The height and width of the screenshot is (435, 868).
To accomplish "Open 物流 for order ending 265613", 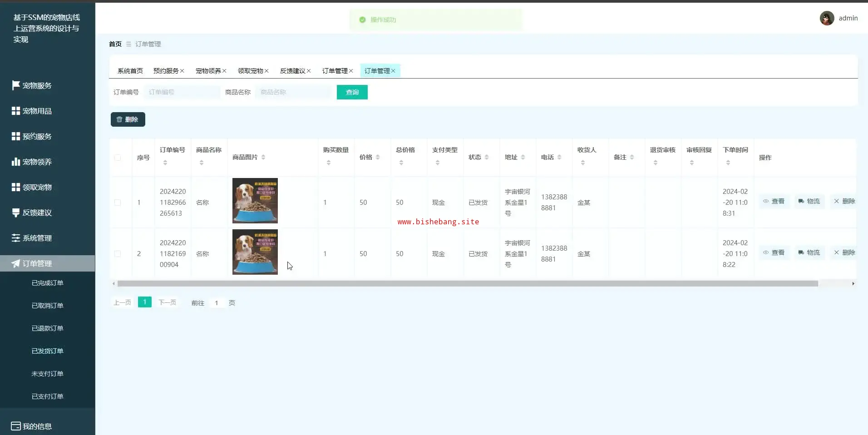I will coord(809,201).
